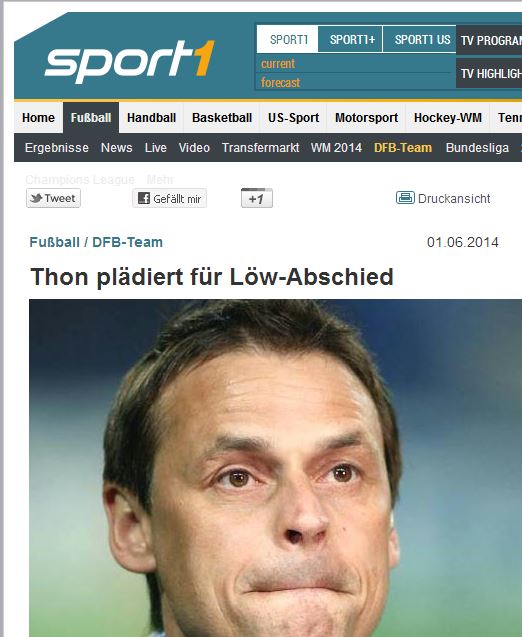522x637 pixels.
Task: Click the sport1 logo
Action: (129, 61)
